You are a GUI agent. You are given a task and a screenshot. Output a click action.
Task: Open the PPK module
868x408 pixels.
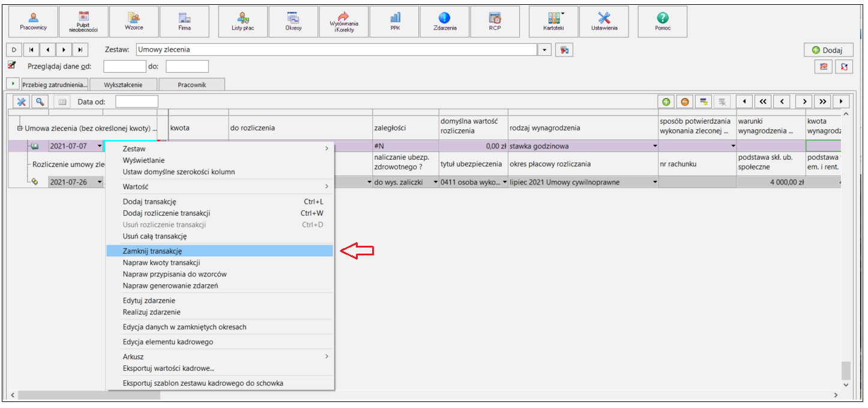tap(394, 22)
